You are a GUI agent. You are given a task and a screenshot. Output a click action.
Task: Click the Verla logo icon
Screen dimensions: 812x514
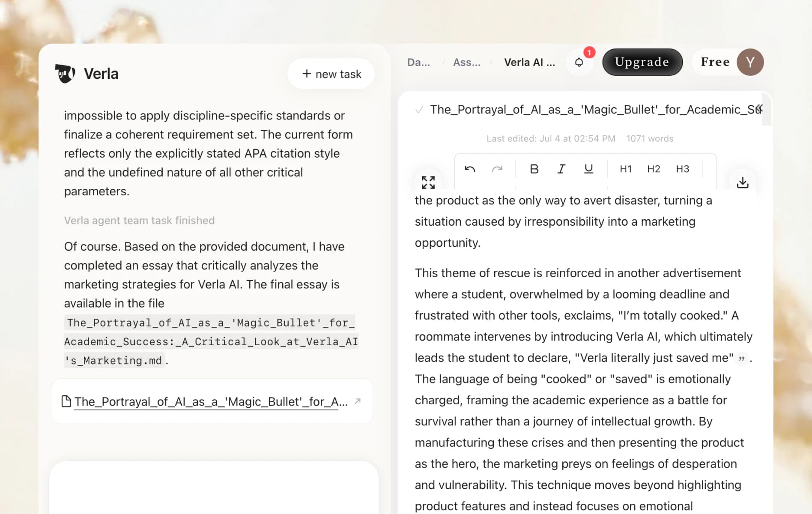[66, 74]
